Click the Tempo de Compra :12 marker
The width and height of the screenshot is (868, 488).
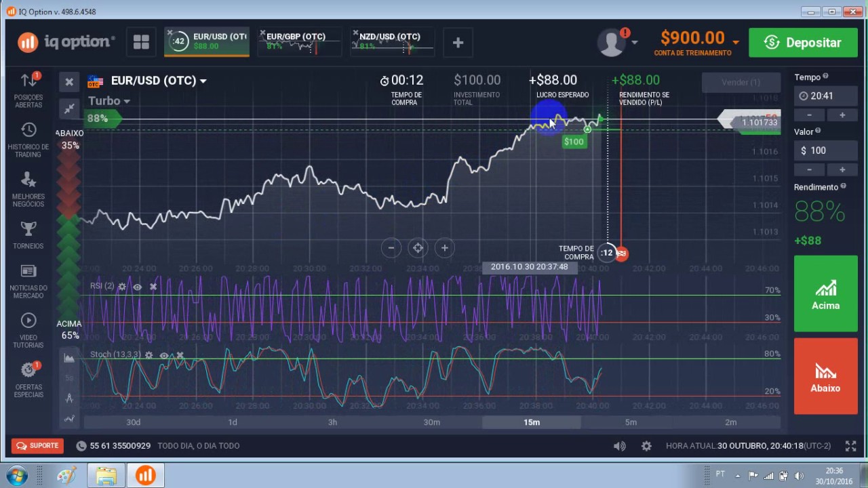tap(606, 253)
